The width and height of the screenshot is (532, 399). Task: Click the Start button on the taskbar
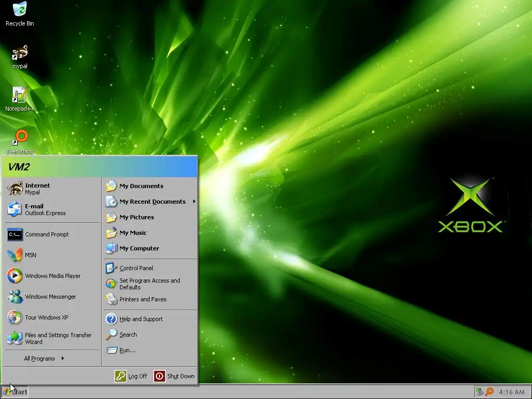pos(15,392)
